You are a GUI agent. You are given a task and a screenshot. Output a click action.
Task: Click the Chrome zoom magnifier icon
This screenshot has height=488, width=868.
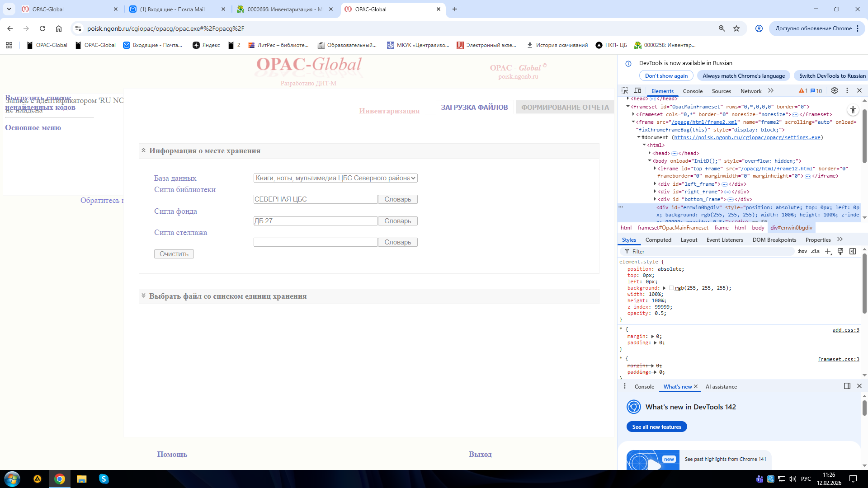click(x=722, y=28)
